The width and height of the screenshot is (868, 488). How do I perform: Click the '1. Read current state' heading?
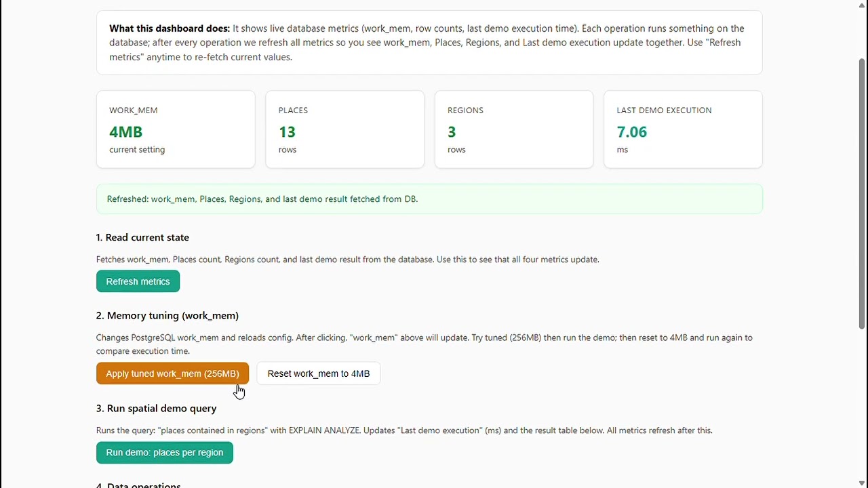tap(142, 237)
